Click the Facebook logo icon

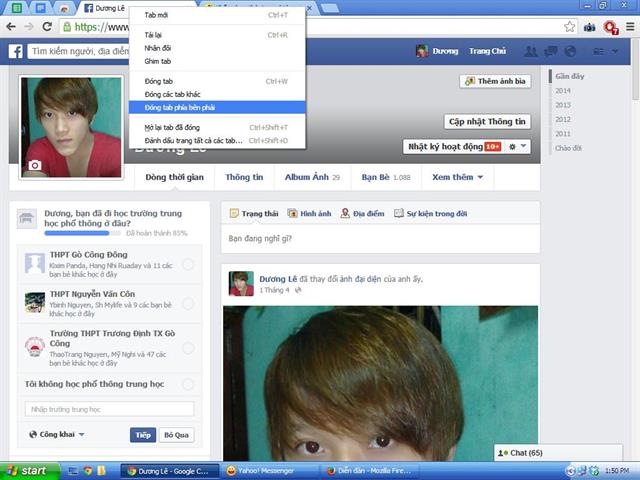[x=16, y=51]
